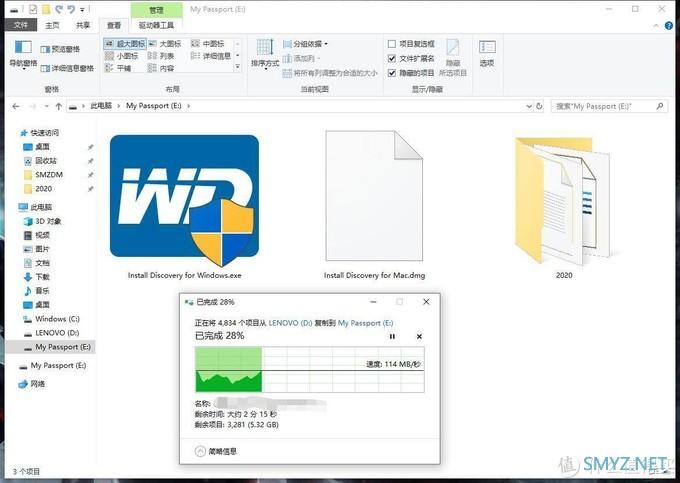Choose 详细信息 layout
680x483 pixels.
[211, 56]
